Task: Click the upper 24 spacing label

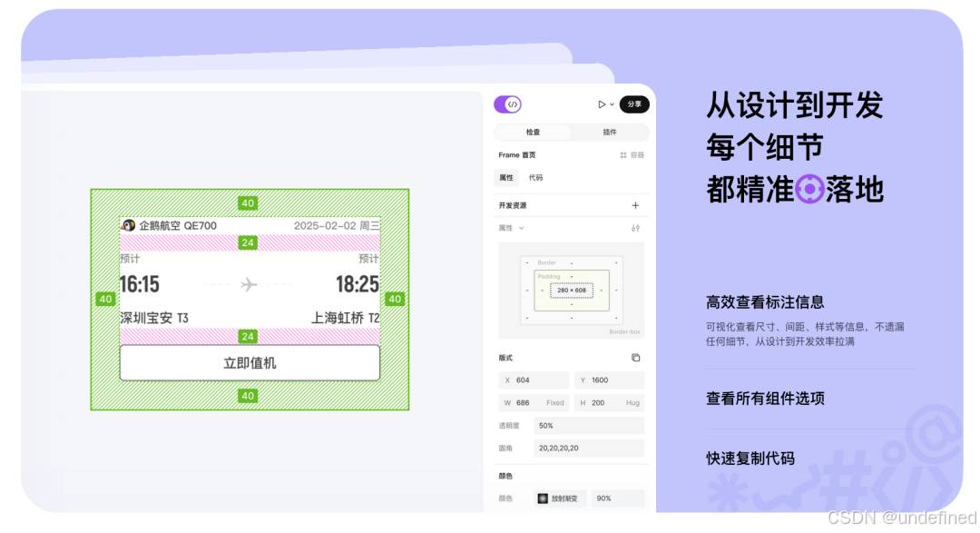Action: click(x=248, y=242)
